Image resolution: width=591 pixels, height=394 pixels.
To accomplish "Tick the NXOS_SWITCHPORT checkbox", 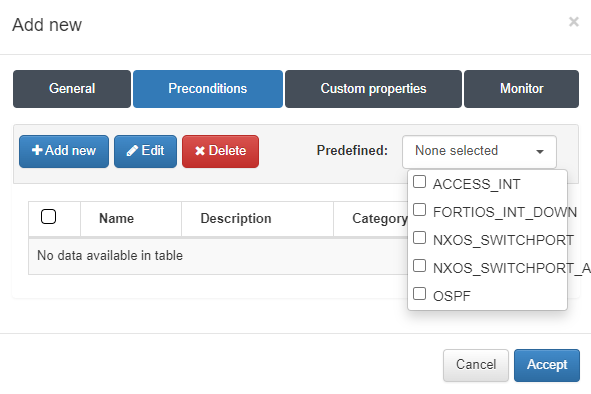I will 420,238.
